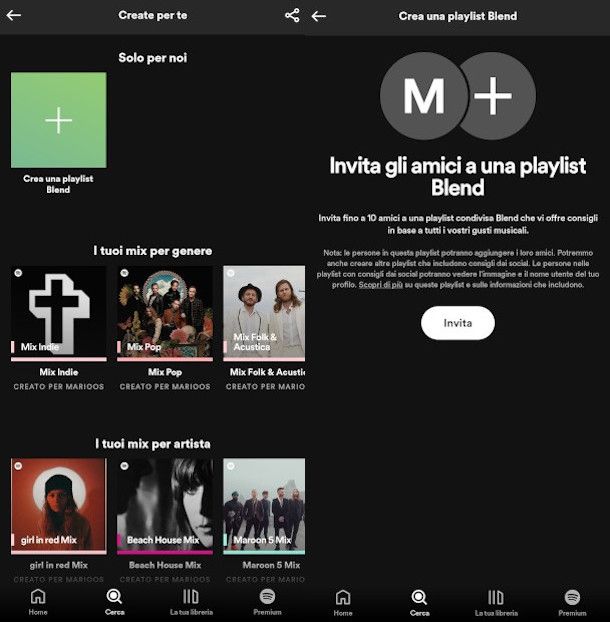This screenshot has width=610, height=622.
Task: Open Mix Folk & Acustica playlist cover
Action: (264, 313)
